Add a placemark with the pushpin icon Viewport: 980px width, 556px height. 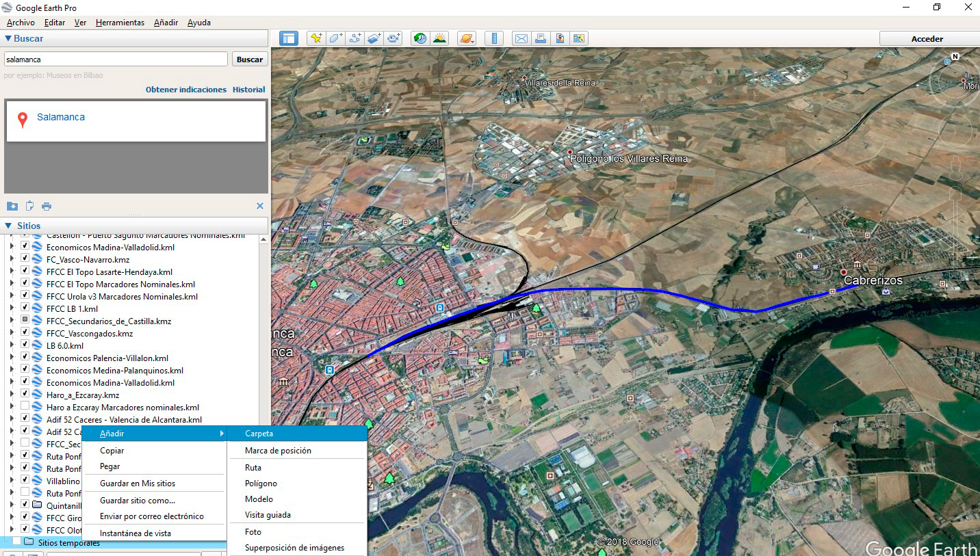(316, 38)
